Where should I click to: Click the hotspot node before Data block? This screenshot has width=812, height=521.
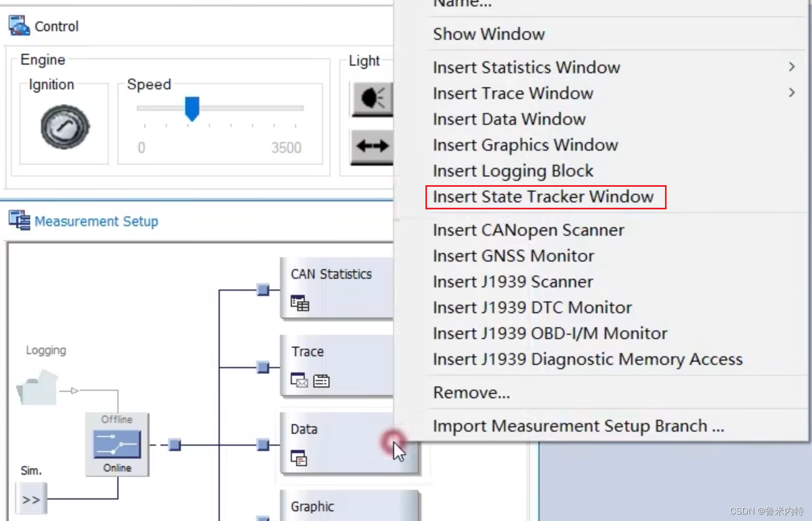coord(263,445)
